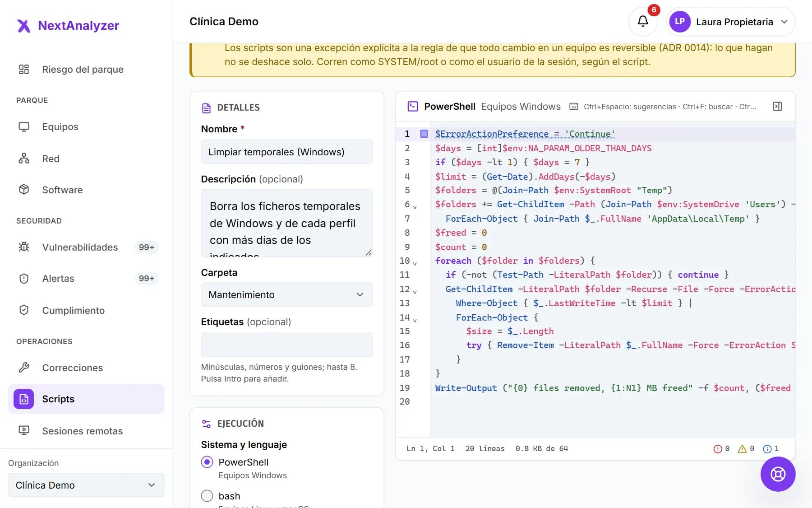
Task: Click the errors count indicator in status bar
Action: click(x=721, y=448)
